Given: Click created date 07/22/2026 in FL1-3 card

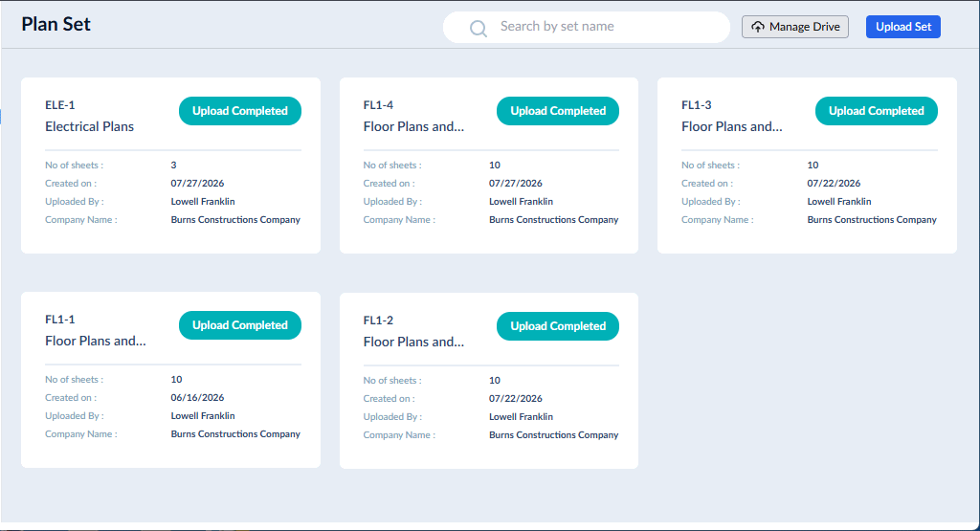Looking at the screenshot, I should (x=834, y=183).
